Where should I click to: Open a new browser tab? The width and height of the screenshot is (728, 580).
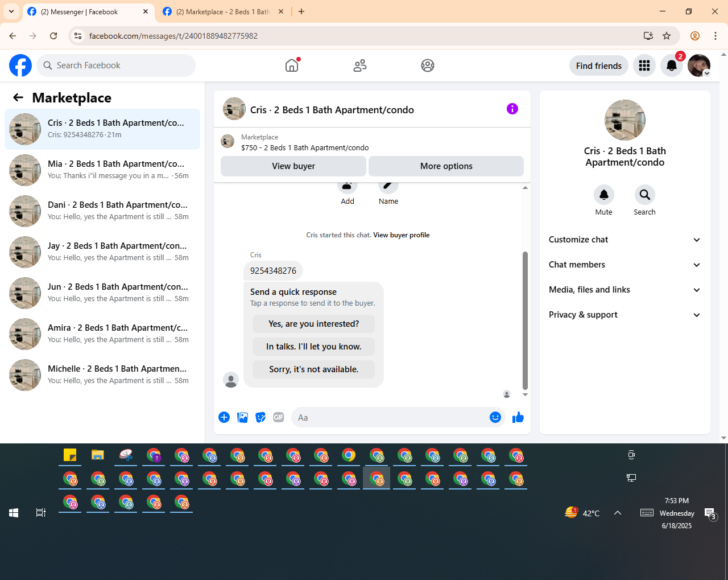click(301, 11)
